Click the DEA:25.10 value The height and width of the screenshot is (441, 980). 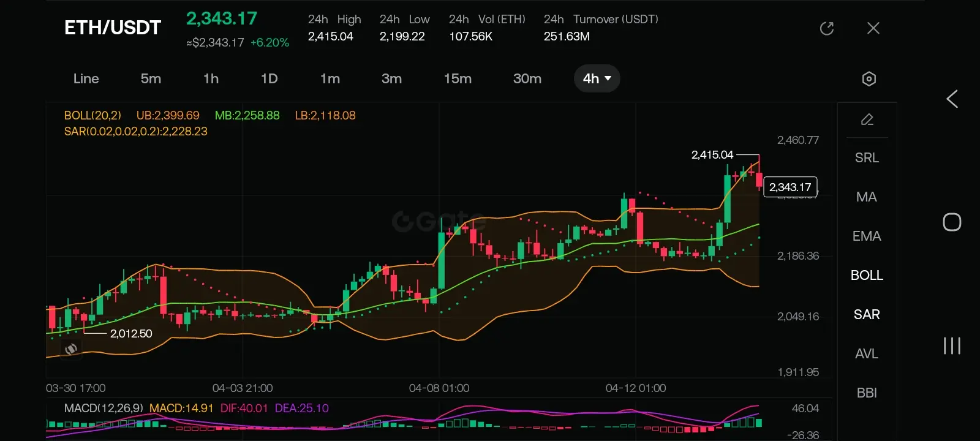point(302,408)
